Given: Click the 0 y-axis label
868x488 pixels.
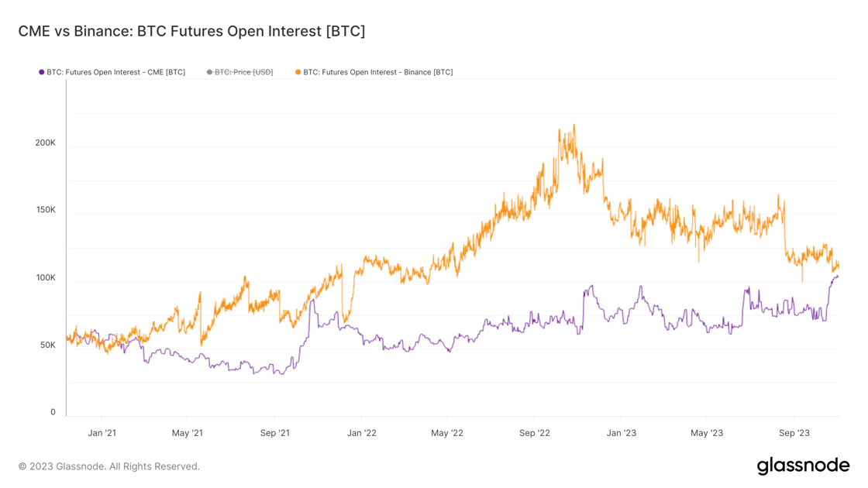Looking at the screenshot, I should tap(53, 412).
